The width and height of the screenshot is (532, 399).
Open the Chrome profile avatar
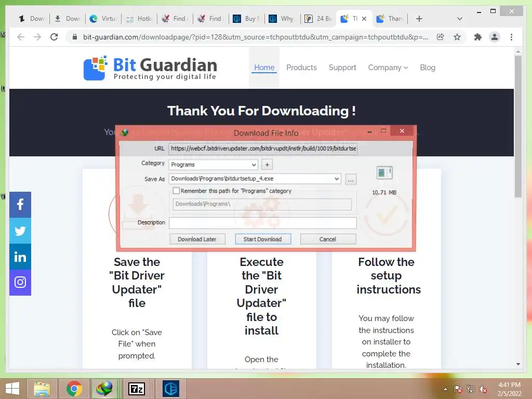point(495,37)
